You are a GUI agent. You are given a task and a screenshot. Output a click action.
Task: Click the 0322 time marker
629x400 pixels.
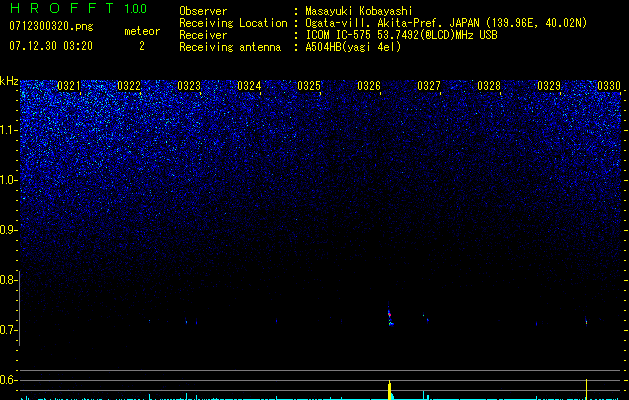point(129,86)
